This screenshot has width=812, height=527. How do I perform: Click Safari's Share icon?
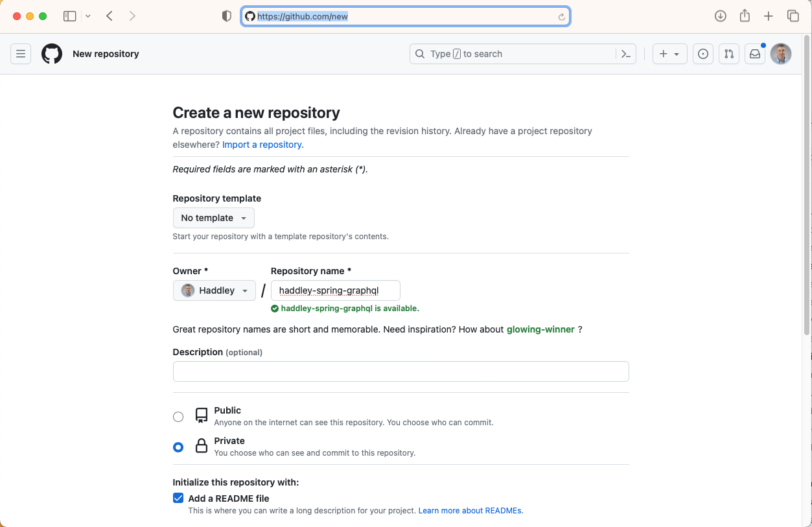tap(745, 16)
